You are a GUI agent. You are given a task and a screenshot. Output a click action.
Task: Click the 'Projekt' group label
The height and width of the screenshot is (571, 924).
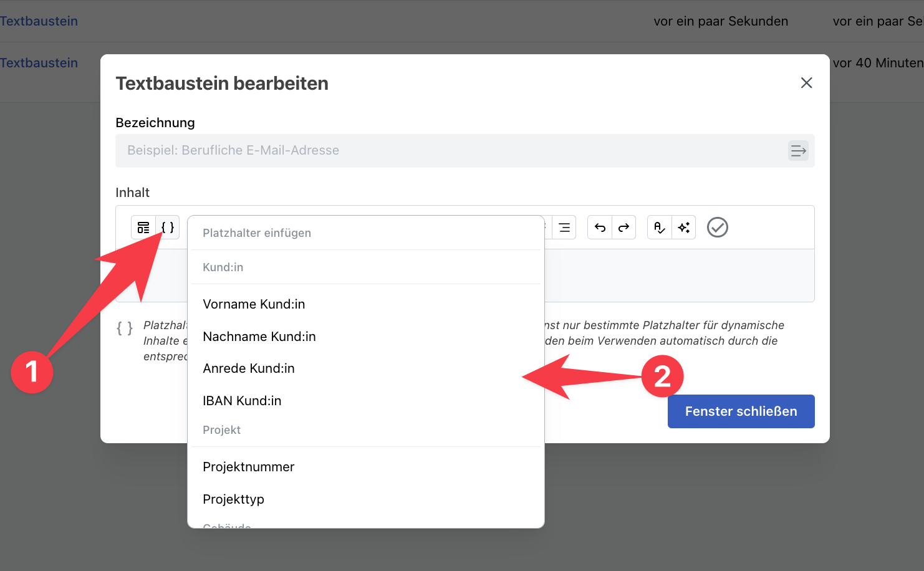point(222,430)
